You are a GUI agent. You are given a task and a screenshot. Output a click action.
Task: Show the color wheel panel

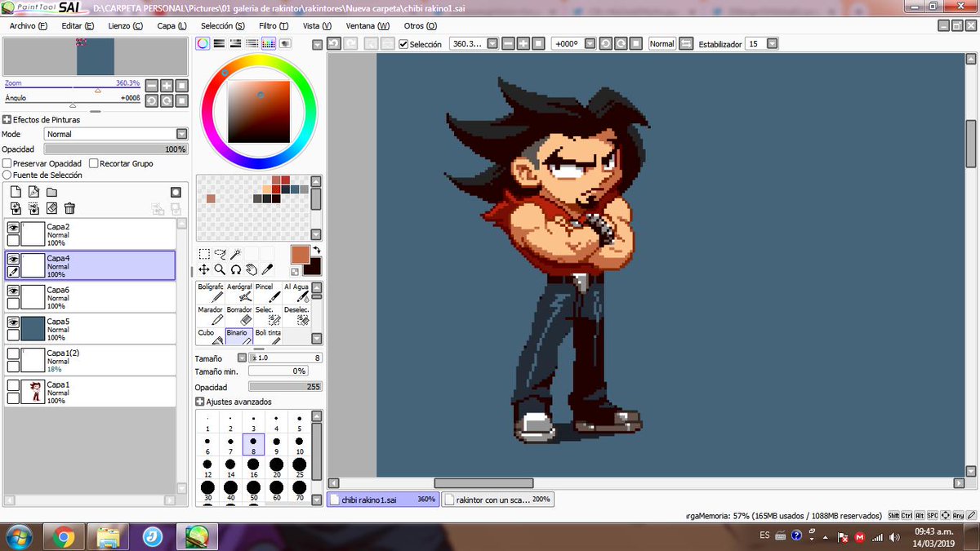(203, 43)
